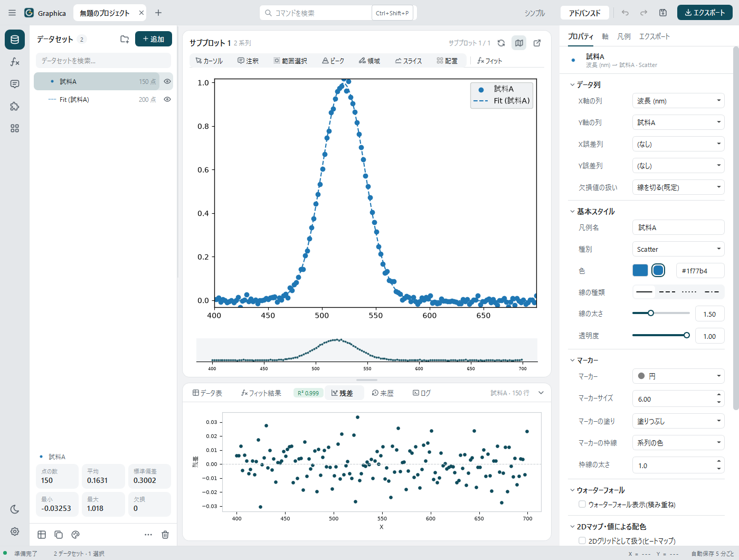Open subplot in external window

[537, 43]
